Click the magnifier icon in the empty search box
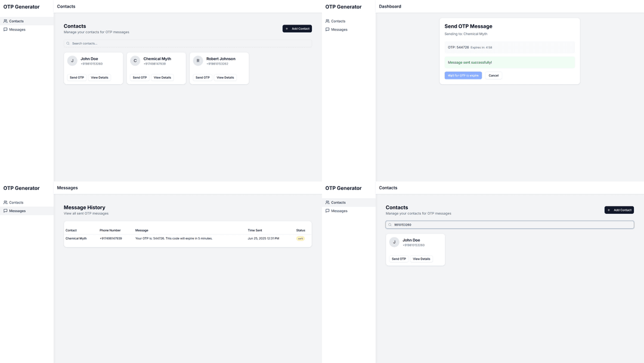The height and width of the screenshot is (363, 644). (68, 44)
